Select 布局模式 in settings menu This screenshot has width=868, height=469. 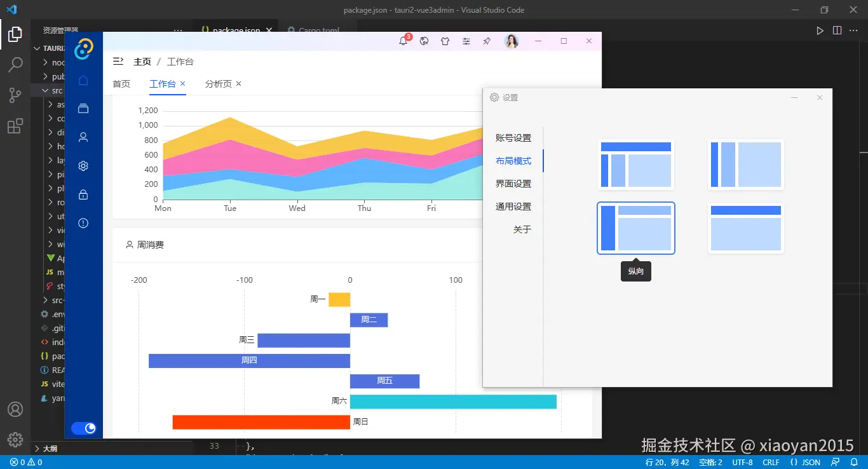[x=513, y=161]
